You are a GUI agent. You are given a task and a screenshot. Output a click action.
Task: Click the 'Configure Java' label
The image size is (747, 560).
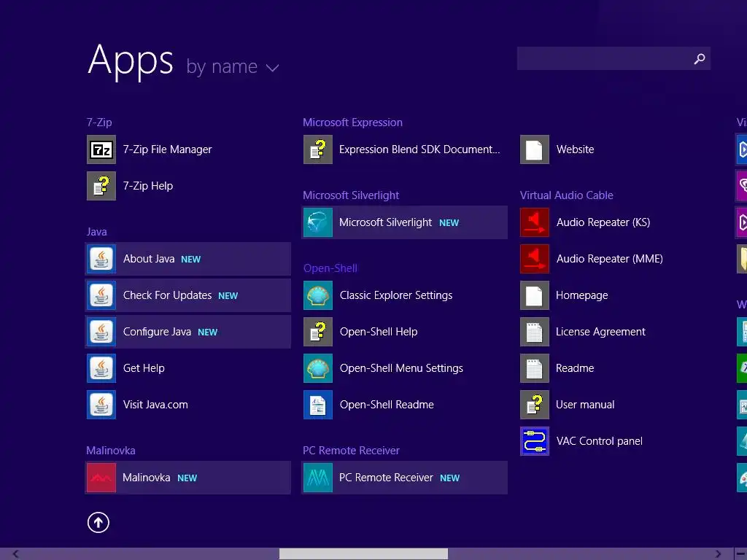pos(158,332)
